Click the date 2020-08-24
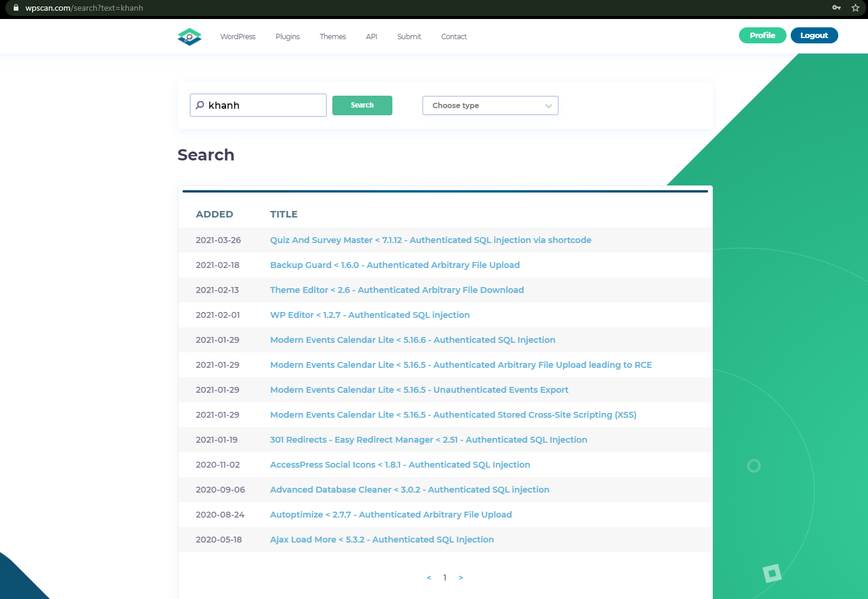This screenshot has width=868, height=599. (220, 515)
